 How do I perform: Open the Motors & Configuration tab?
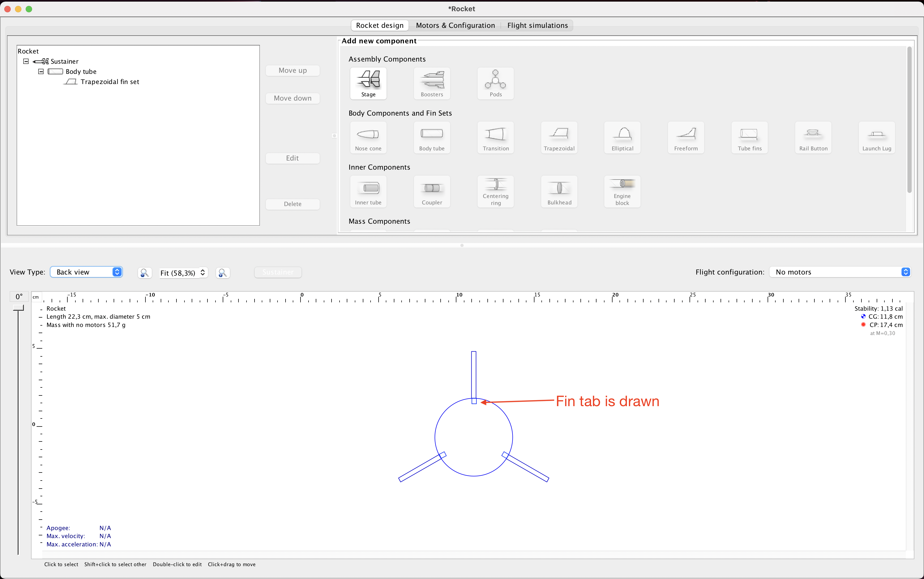[455, 25]
